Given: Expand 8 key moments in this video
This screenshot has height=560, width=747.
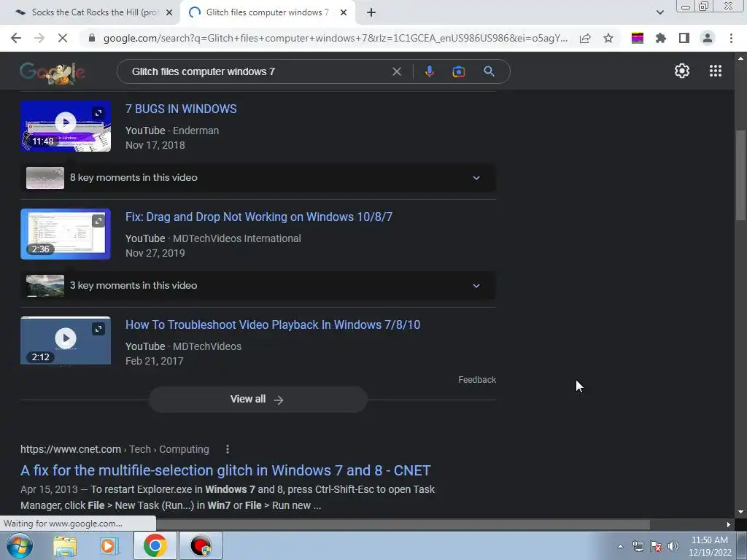Looking at the screenshot, I should pos(258,178).
